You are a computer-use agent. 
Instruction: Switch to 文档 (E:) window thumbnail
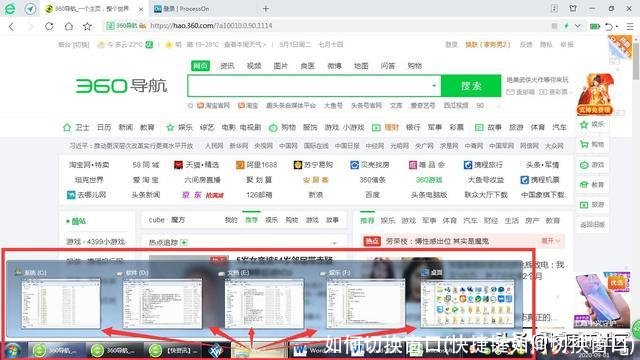pyautogui.click(x=264, y=303)
